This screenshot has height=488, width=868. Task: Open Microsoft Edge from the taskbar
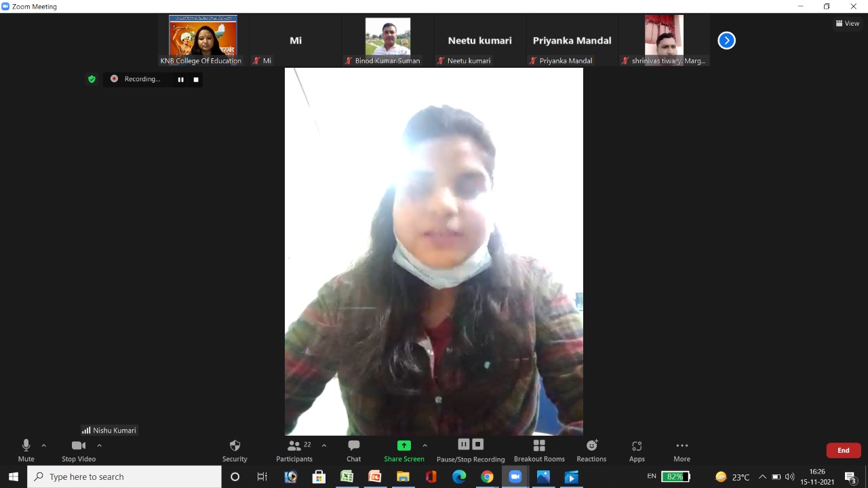coord(459,477)
